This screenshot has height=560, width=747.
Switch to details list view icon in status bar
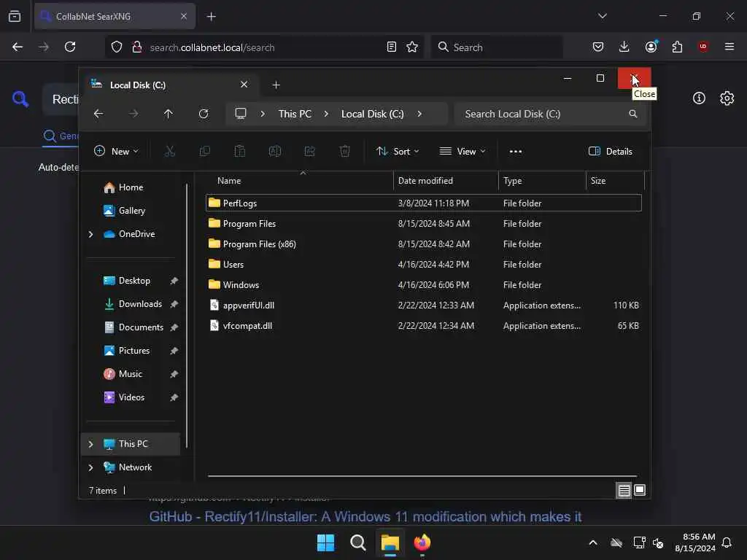click(624, 490)
